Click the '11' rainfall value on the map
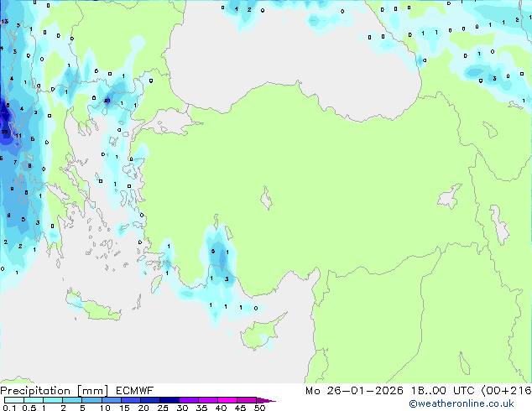 point(18,136)
